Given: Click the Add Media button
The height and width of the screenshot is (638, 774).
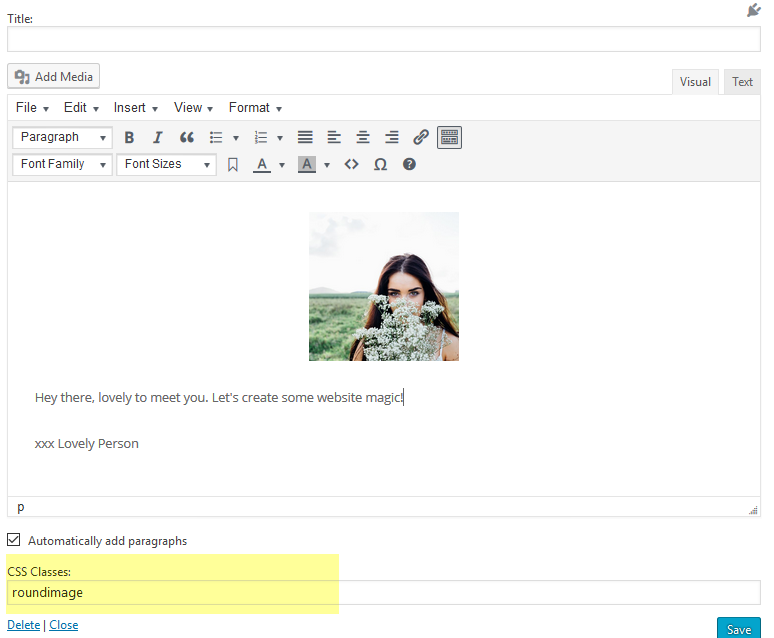Looking at the screenshot, I should pyautogui.click(x=53, y=77).
